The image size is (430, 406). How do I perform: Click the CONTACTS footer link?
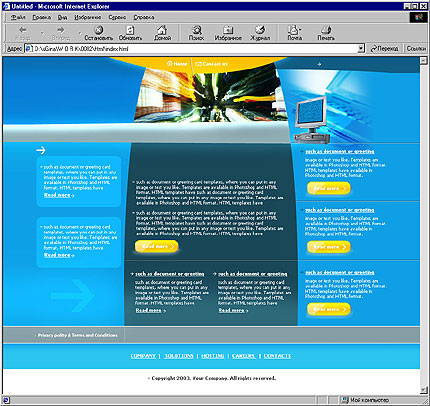[x=277, y=356]
